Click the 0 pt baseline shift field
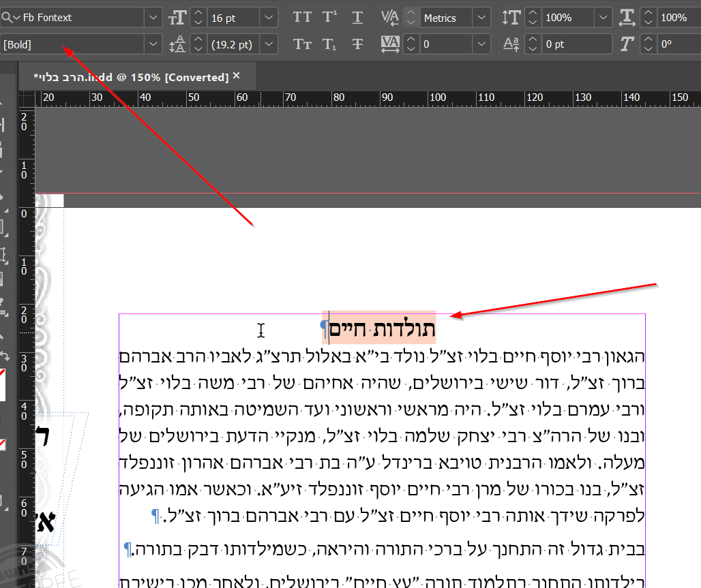701x588 pixels. click(x=576, y=44)
